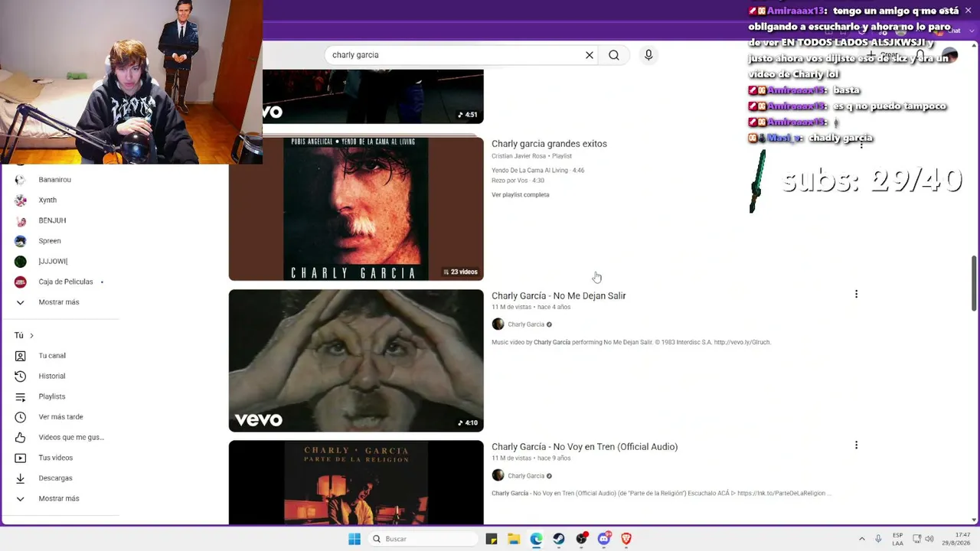The image size is (980, 551).
Task: Click the Historial clock-arrow icon
Action: click(x=21, y=377)
